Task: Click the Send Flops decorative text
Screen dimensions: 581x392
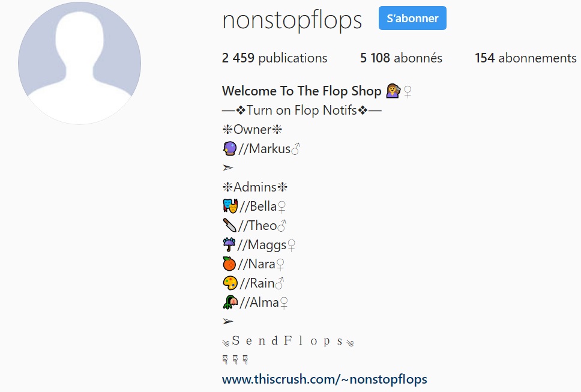Action: click(288, 341)
